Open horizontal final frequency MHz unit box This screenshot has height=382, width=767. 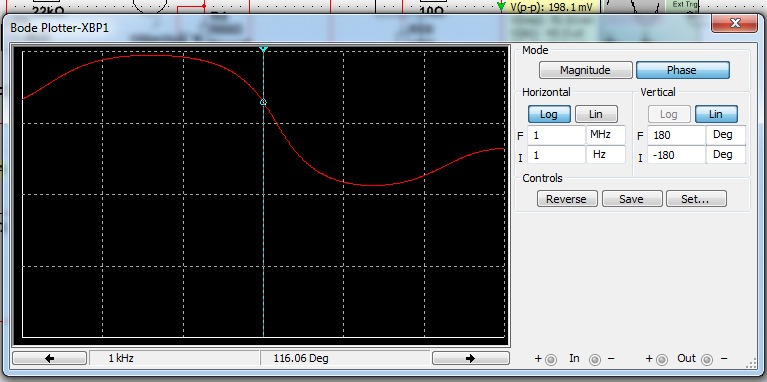coord(606,135)
